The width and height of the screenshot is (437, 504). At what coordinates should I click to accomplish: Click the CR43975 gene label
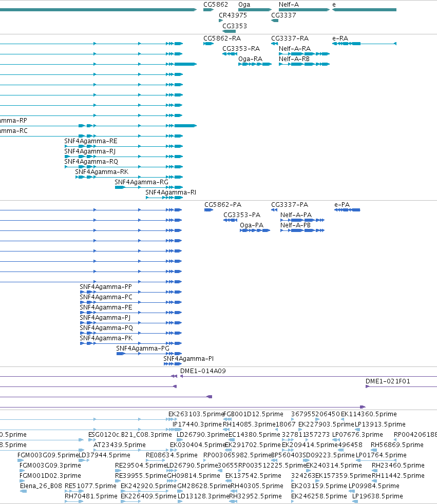(233, 15)
